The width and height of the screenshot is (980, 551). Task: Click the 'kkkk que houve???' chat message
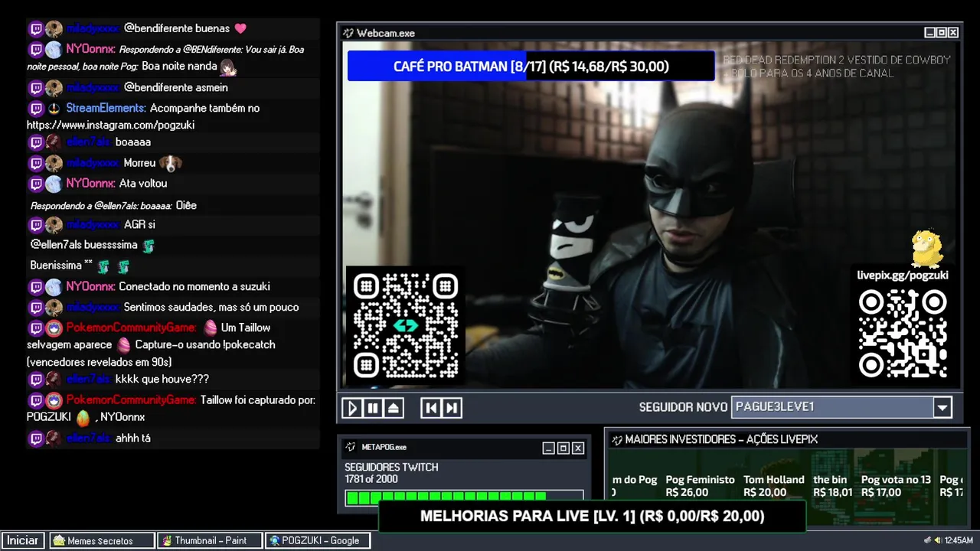coord(162,380)
